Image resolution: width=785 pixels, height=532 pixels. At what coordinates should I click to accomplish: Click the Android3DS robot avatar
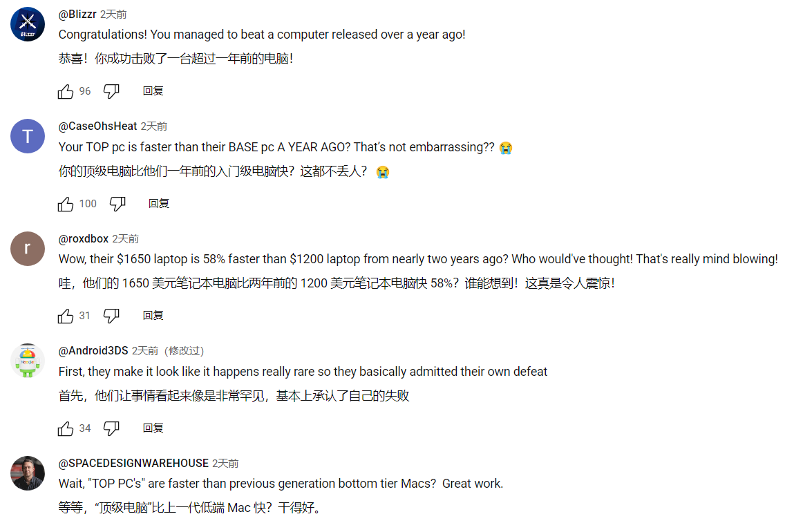point(28,361)
